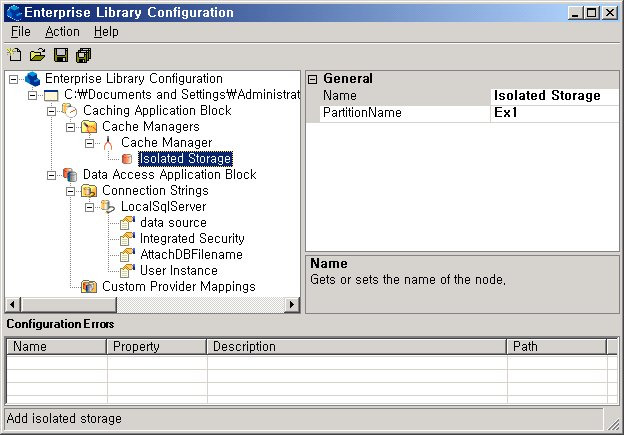Open the Action menu

62,32
